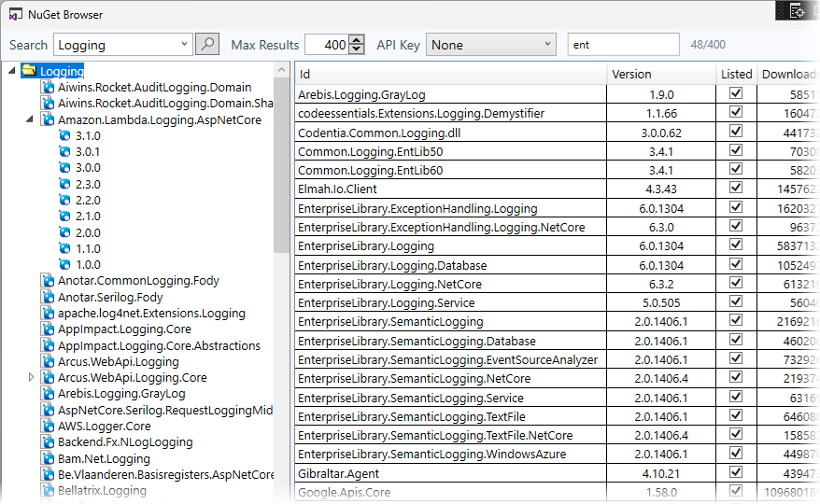Click the version icon next to 2.0.0

click(x=64, y=232)
